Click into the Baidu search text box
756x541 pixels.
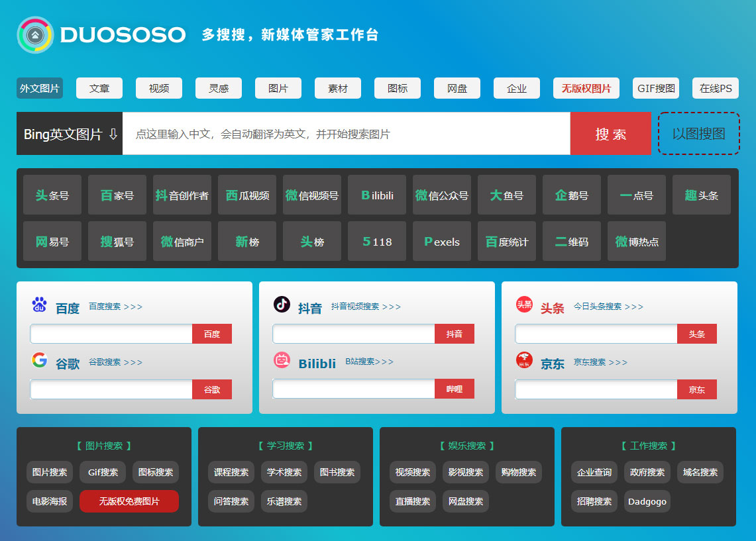pyautogui.click(x=111, y=334)
